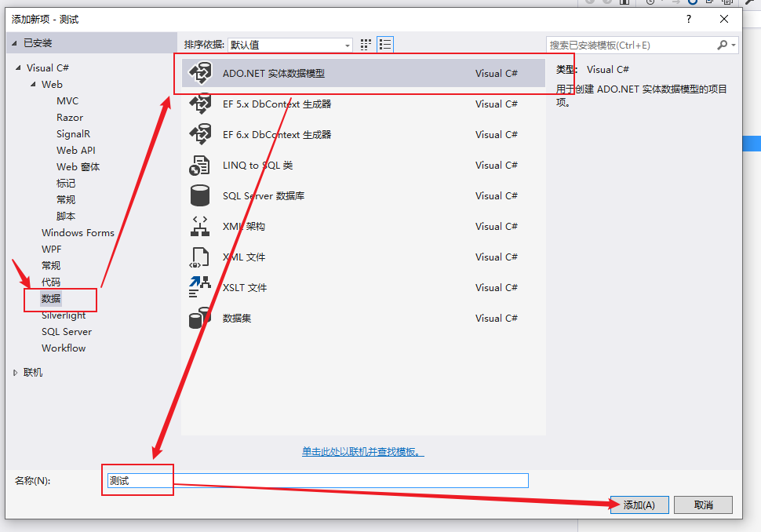
Task: Collapse the 已安装 section
Action: point(15,43)
